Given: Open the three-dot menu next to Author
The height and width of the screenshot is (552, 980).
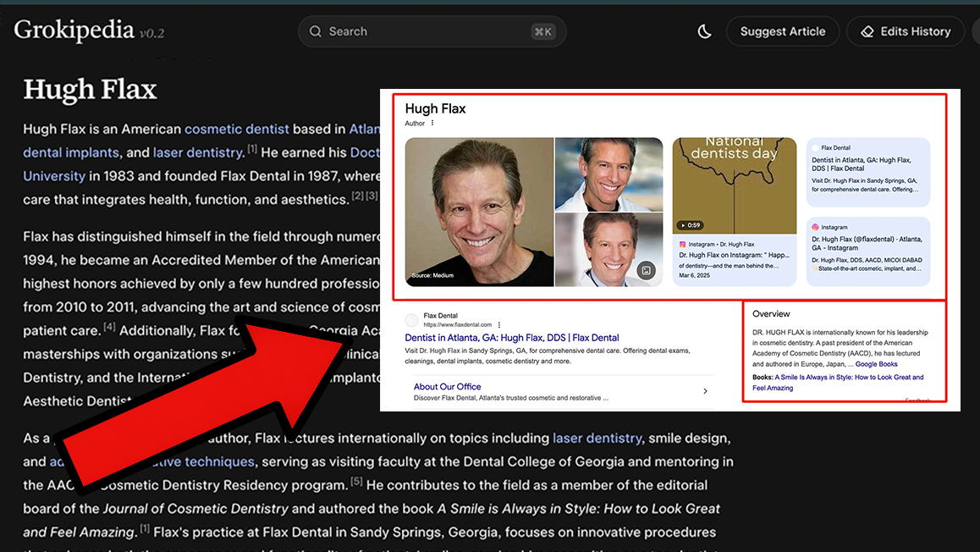Looking at the screenshot, I should tap(432, 124).
